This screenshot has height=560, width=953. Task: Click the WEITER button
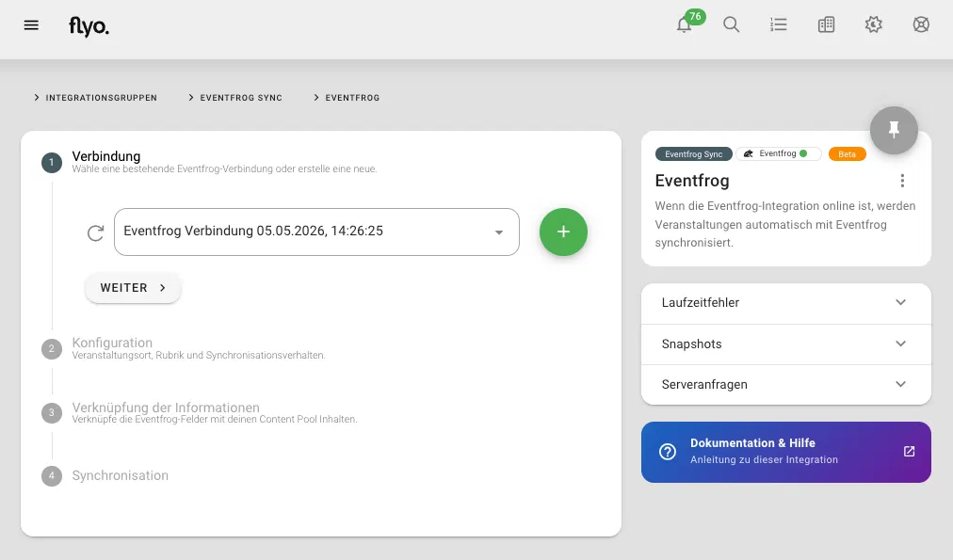(133, 288)
